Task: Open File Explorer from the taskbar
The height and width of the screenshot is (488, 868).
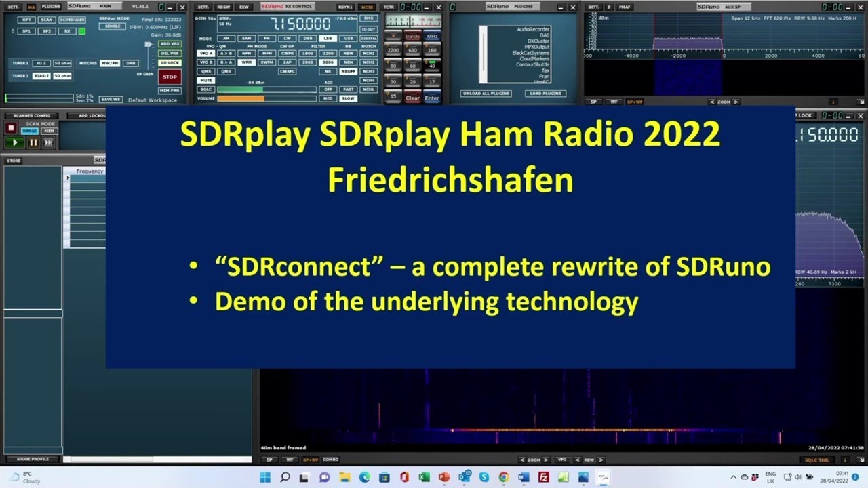Action: 344,477
